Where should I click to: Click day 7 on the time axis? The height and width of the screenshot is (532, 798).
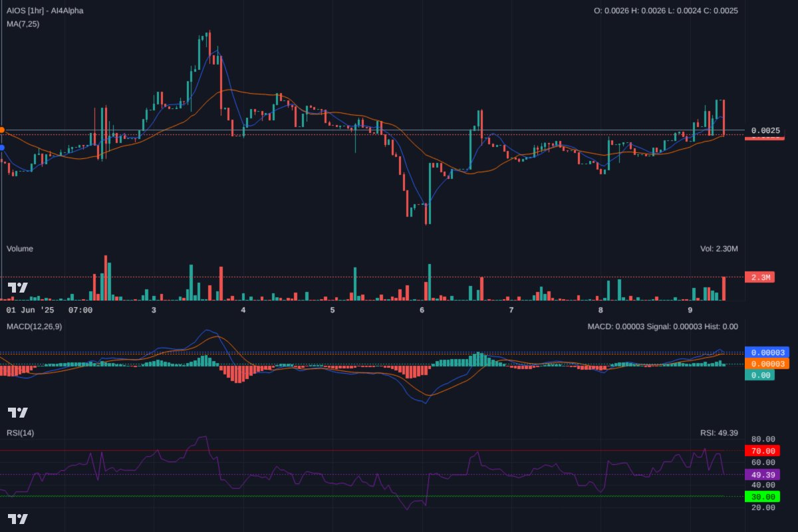coord(511,310)
